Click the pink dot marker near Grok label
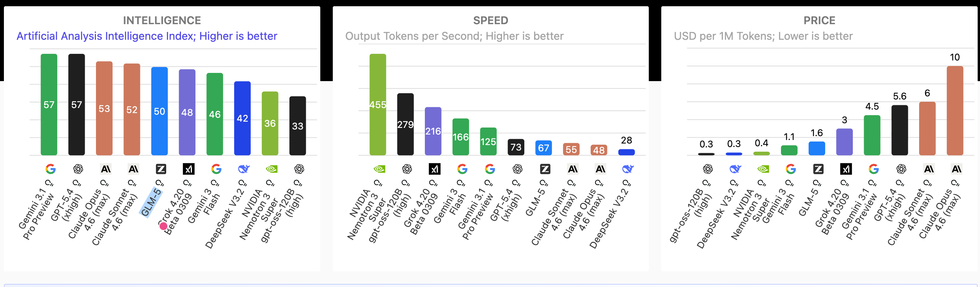This screenshot has height=287, width=980. pos(163,226)
